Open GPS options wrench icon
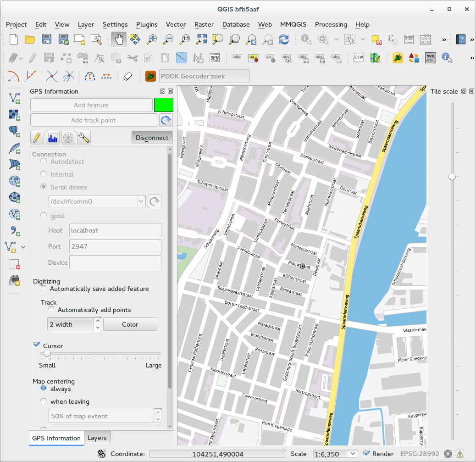Image resolution: width=476 pixels, height=462 pixels. click(84, 138)
